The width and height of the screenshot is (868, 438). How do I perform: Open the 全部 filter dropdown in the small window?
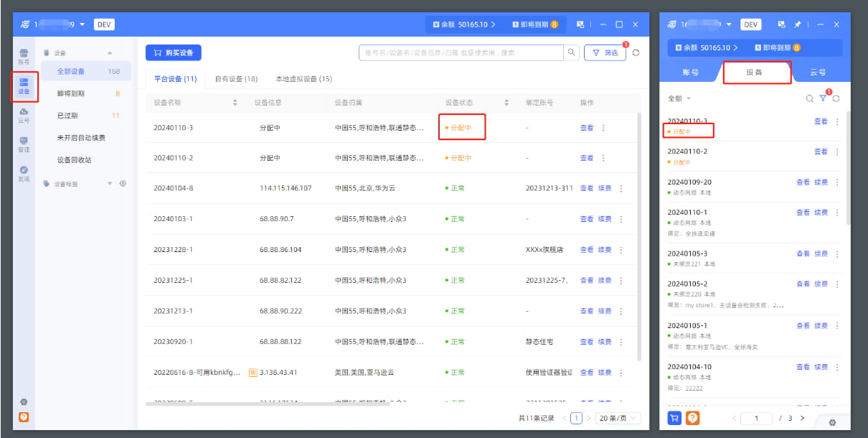679,98
